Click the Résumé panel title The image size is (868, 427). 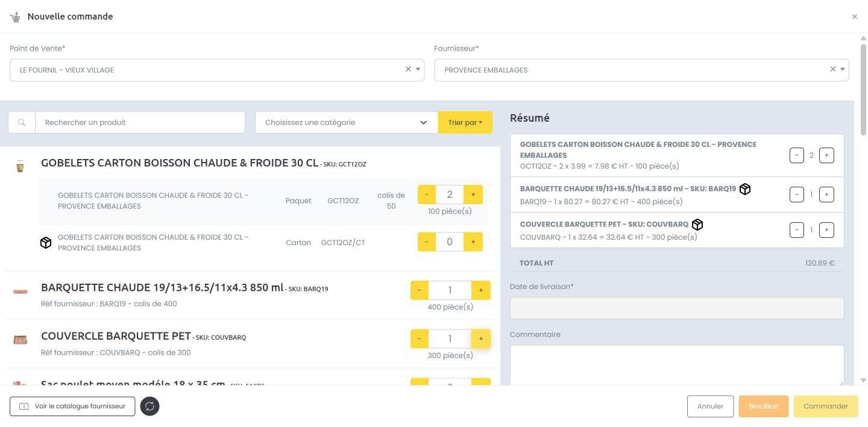point(530,118)
